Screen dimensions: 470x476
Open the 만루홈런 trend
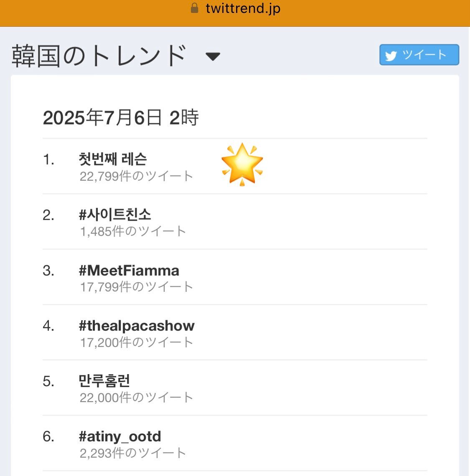pyautogui.click(x=104, y=381)
